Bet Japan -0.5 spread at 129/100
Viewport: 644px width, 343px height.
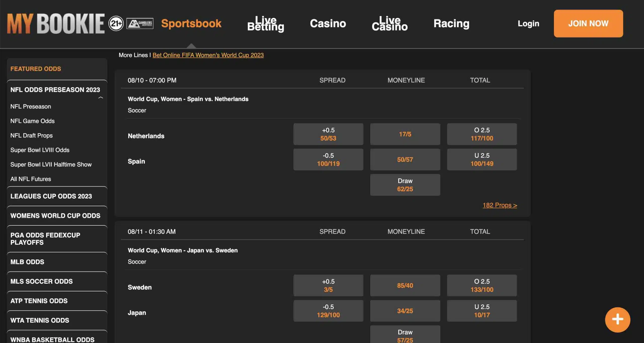click(x=328, y=311)
